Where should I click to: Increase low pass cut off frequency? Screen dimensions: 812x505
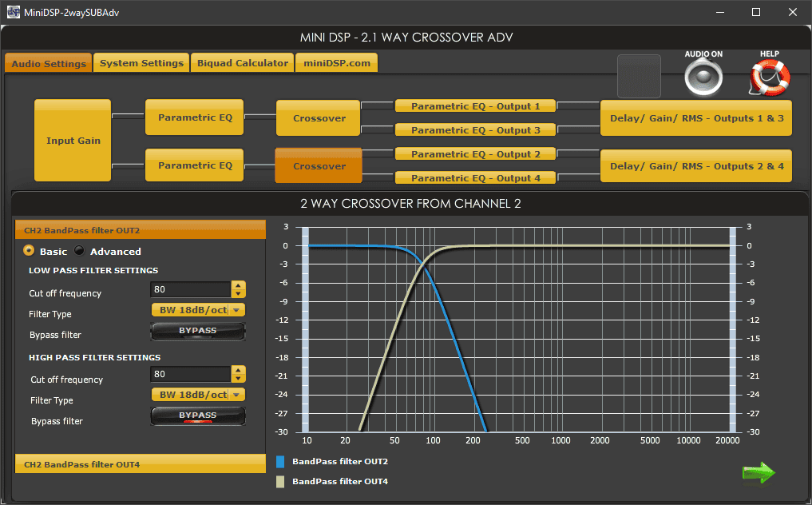238,285
